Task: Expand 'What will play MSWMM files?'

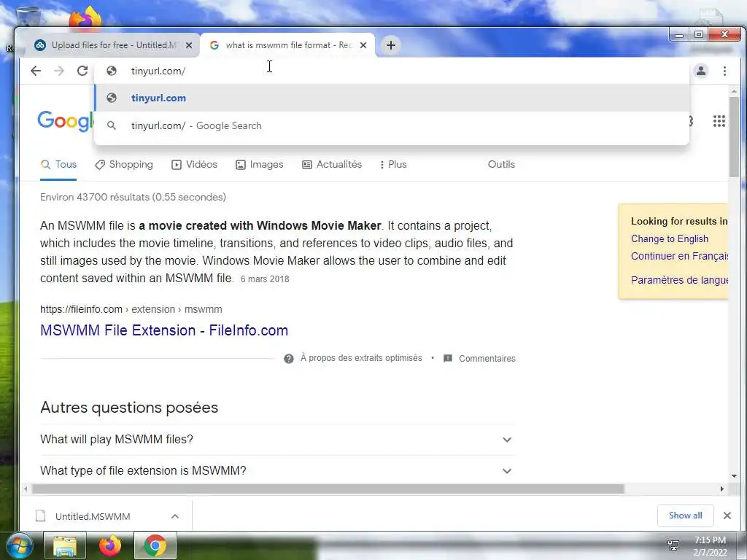Action: click(277, 439)
